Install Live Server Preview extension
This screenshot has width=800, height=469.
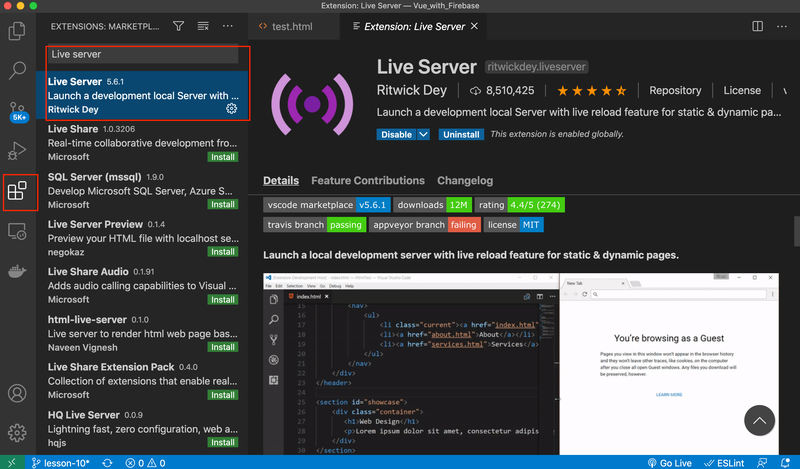click(223, 252)
